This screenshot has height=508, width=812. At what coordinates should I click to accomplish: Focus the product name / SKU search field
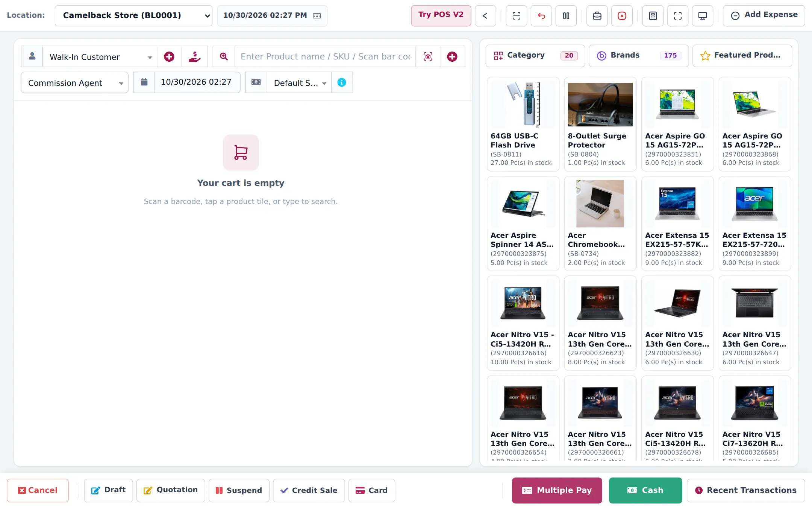click(x=325, y=56)
